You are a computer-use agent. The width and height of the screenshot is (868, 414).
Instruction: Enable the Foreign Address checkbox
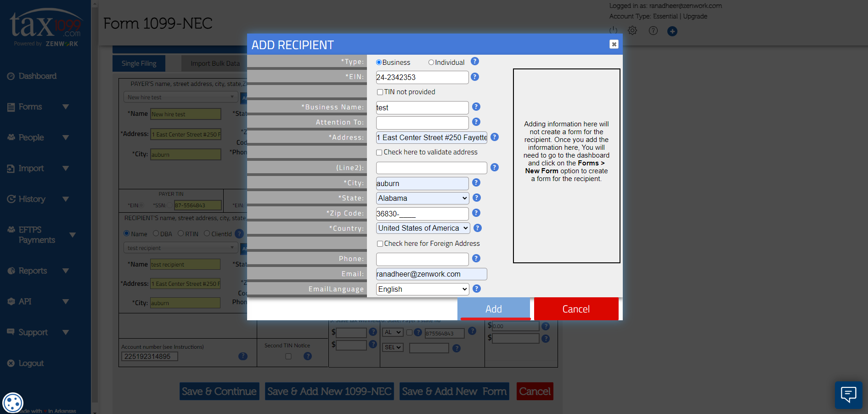click(380, 244)
